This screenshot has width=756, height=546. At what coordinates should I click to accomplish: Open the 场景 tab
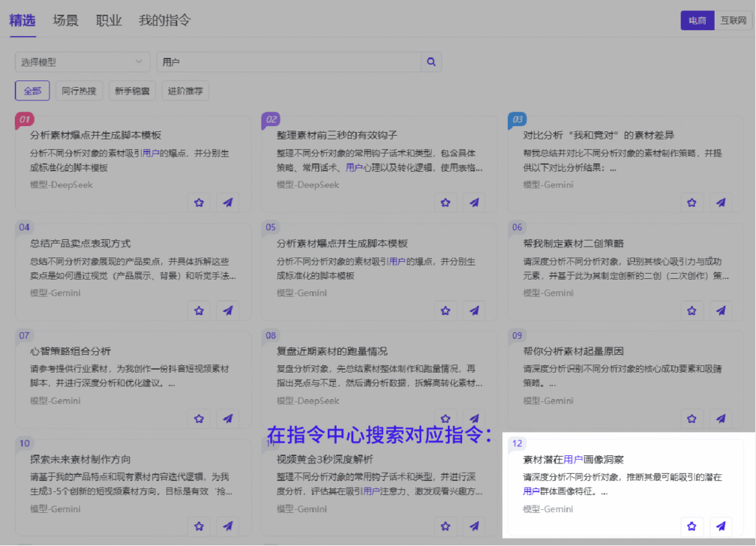pyautogui.click(x=66, y=21)
